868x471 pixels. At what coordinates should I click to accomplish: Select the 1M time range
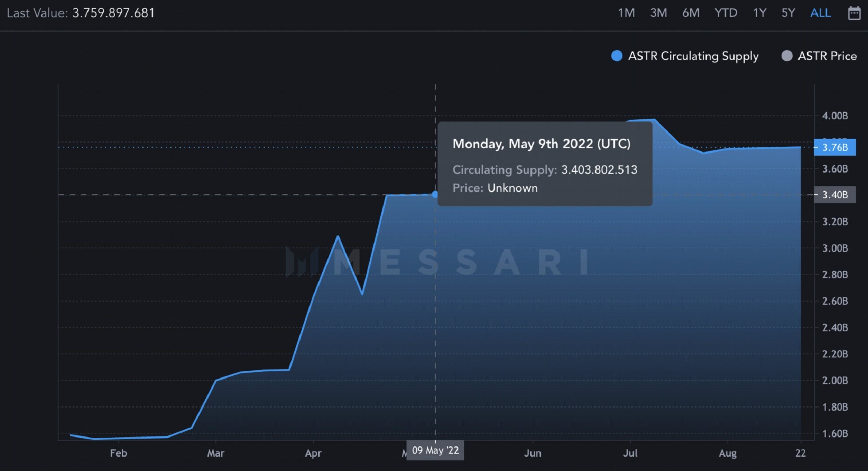[x=626, y=13]
